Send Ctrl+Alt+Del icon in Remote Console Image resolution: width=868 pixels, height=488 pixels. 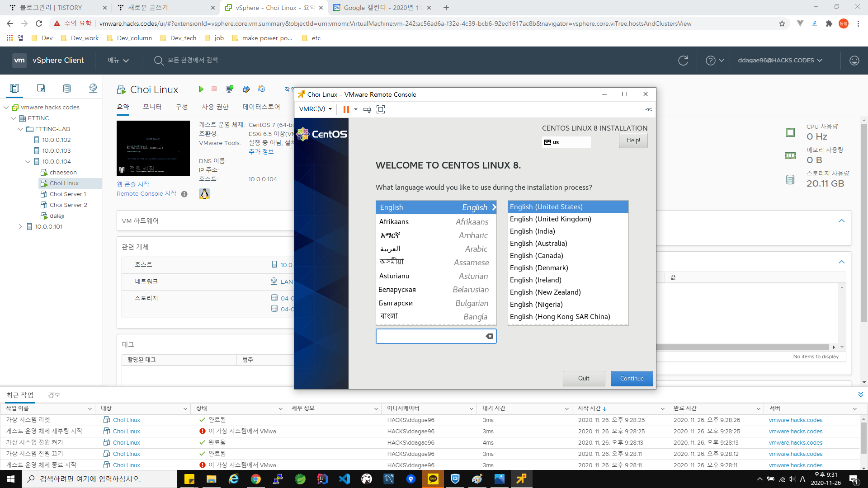[x=367, y=109]
